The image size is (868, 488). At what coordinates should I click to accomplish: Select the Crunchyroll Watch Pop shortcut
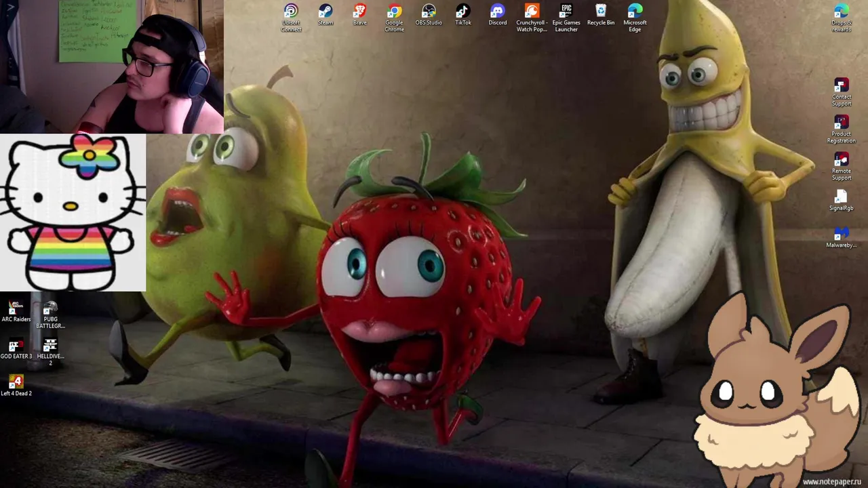[x=532, y=18]
